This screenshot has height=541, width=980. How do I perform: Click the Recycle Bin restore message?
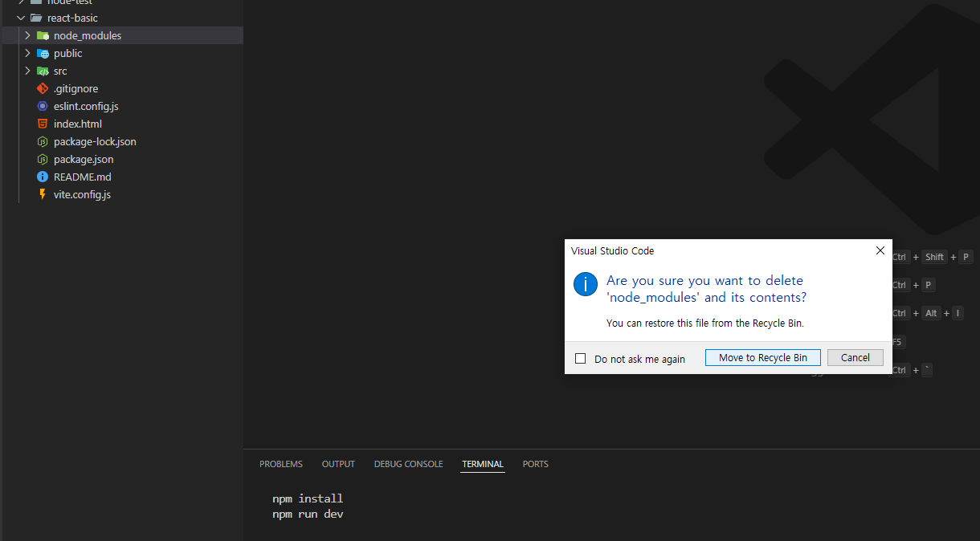tap(705, 323)
